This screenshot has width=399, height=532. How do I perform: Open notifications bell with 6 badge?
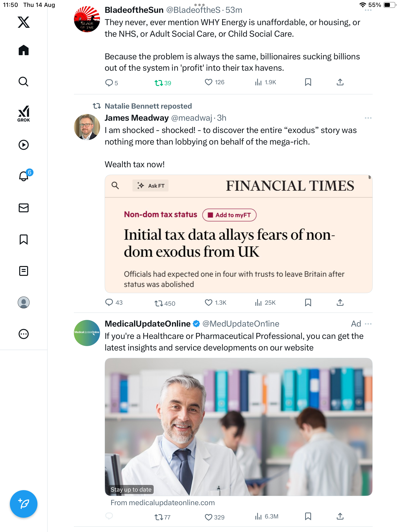[x=24, y=176]
